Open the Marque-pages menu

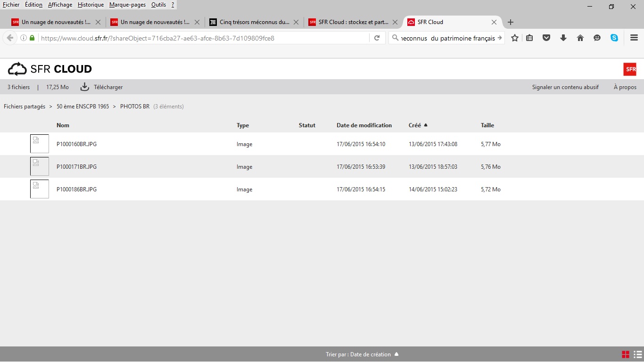tap(127, 5)
